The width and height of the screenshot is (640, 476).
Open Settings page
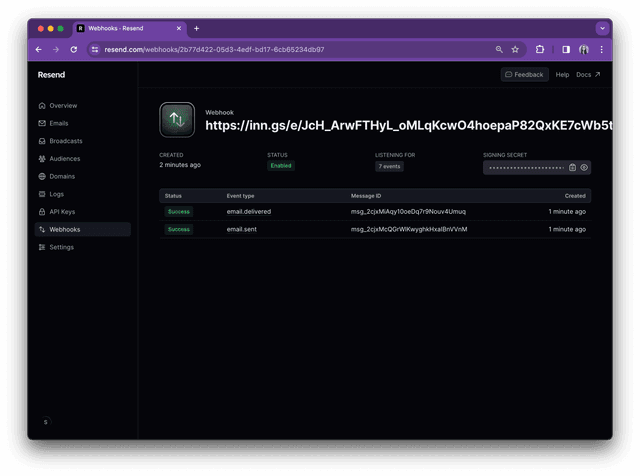[56, 247]
